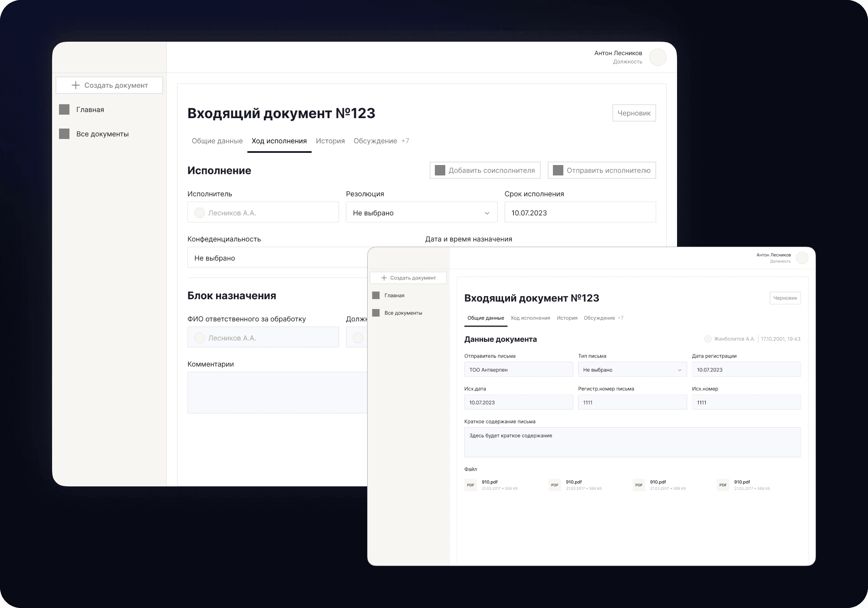The width and height of the screenshot is (868, 608).
Task: Click the Главная icon in large sidebar
Action: [x=64, y=109]
